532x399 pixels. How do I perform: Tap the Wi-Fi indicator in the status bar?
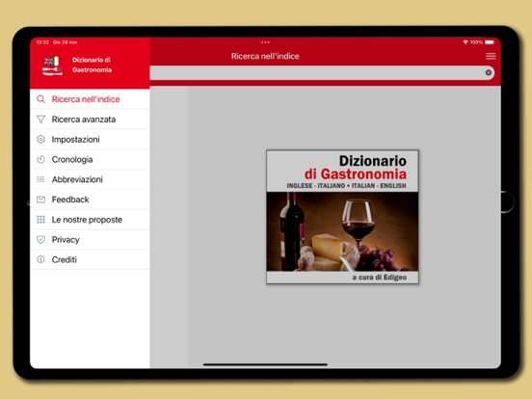(465, 42)
